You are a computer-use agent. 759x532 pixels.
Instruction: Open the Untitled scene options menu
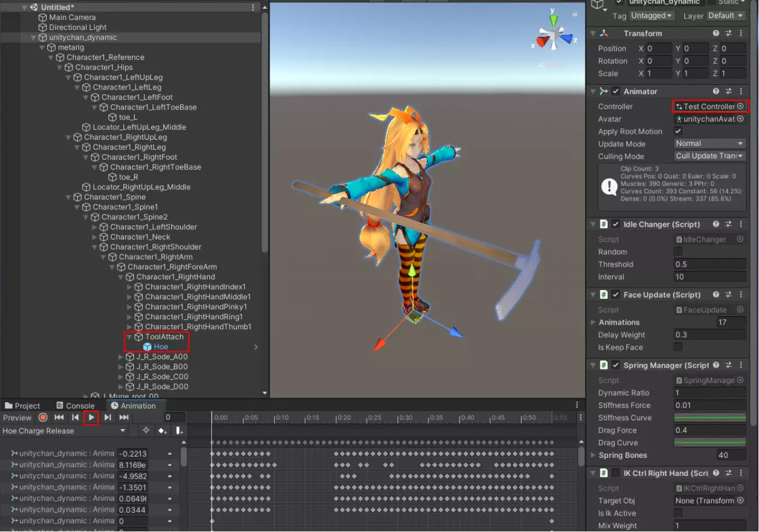[253, 8]
